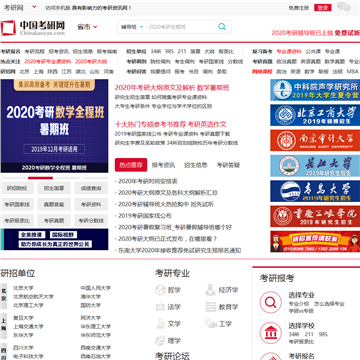Click the 考研报名 circle icon
The width and height of the screenshot is (360, 360).
(x=271, y=356)
